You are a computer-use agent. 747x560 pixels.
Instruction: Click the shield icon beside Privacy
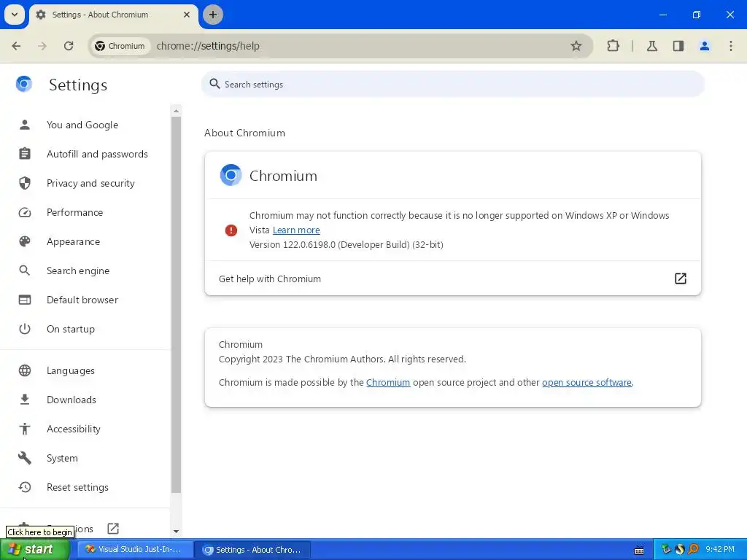click(25, 183)
